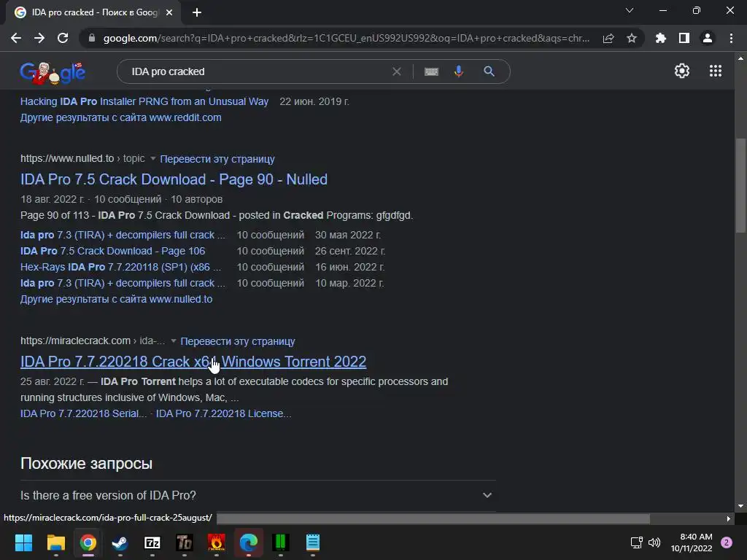Open Microsoft Edge from the taskbar
The height and width of the screenshot is (560, 747).
pos(249,542)
